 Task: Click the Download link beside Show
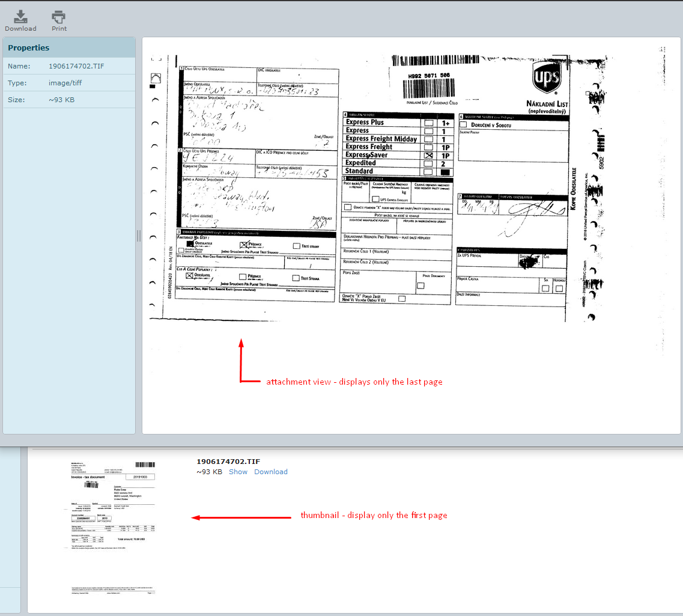coord(270,472)
